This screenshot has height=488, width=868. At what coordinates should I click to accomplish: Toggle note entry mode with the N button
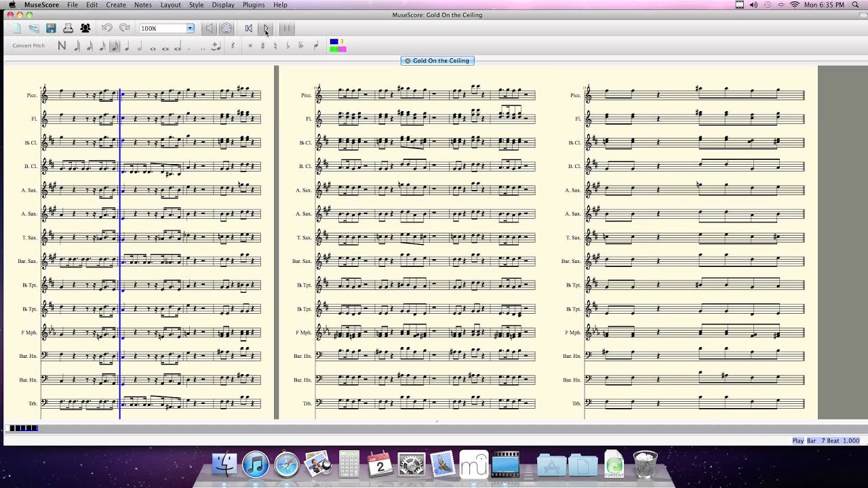62,46
